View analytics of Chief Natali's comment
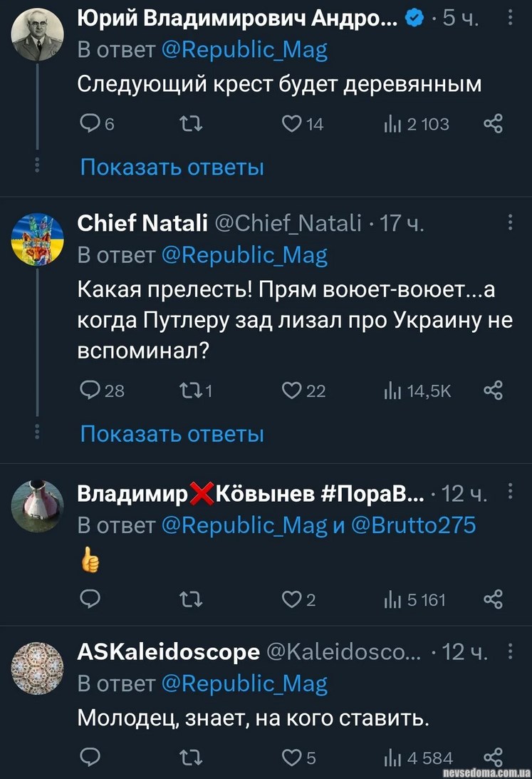 pos(391,391)
